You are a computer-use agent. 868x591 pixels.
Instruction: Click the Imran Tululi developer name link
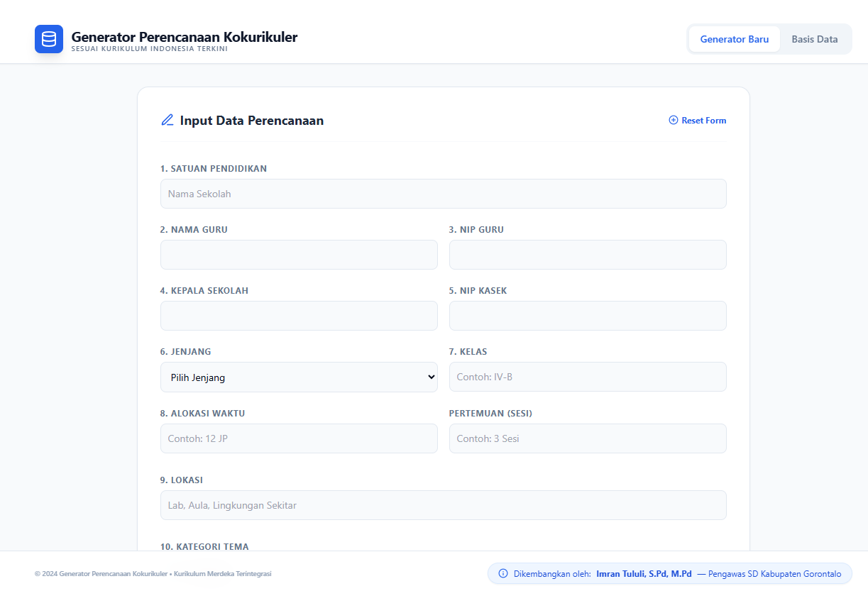(x=644, y=573)
